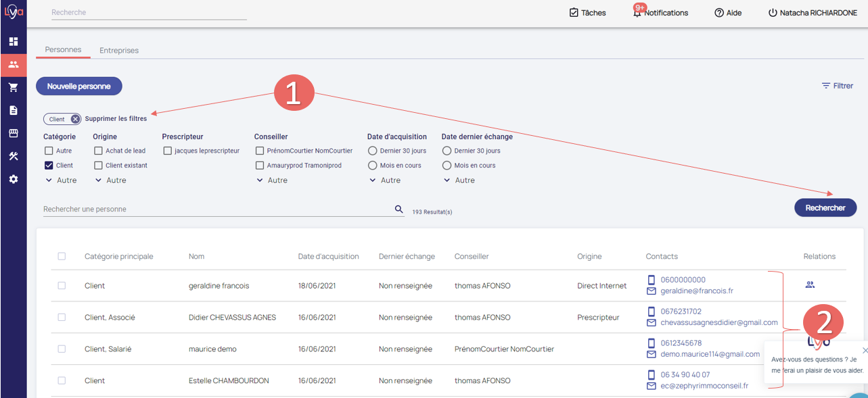Open the settings gear sidebar icon

pyautogui.click(x=14, y=179)
